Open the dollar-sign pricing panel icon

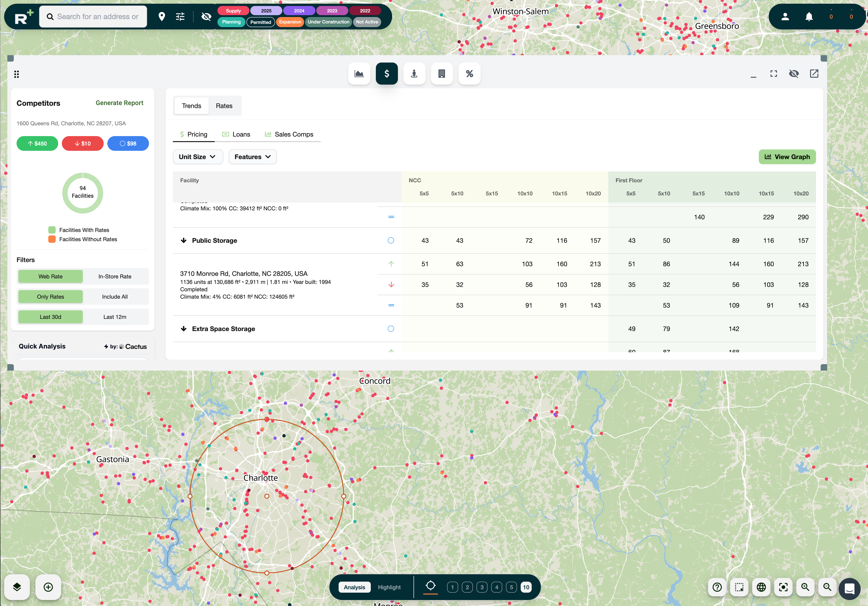click(x=386, y=74)
